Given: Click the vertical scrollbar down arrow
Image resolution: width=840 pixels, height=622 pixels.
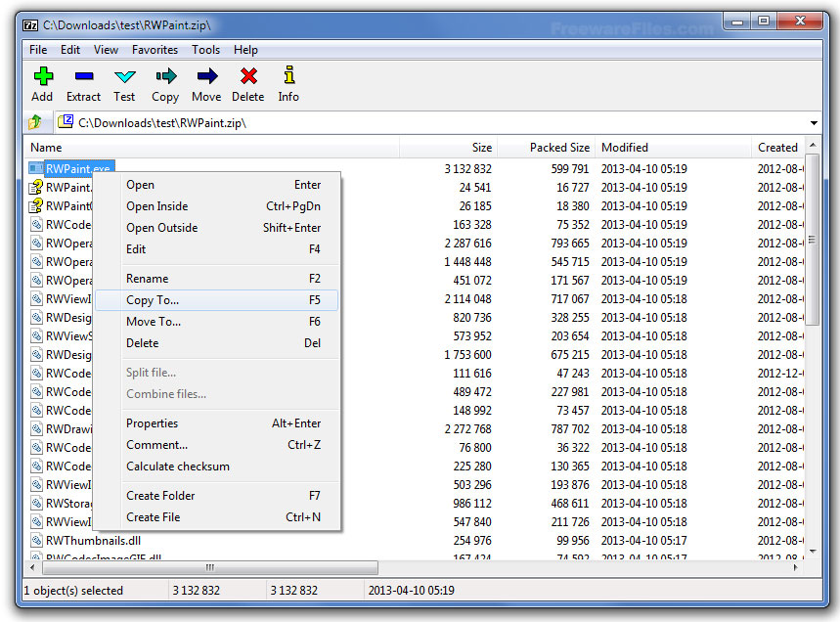Looking at the screenshot, I should [813, 552].
